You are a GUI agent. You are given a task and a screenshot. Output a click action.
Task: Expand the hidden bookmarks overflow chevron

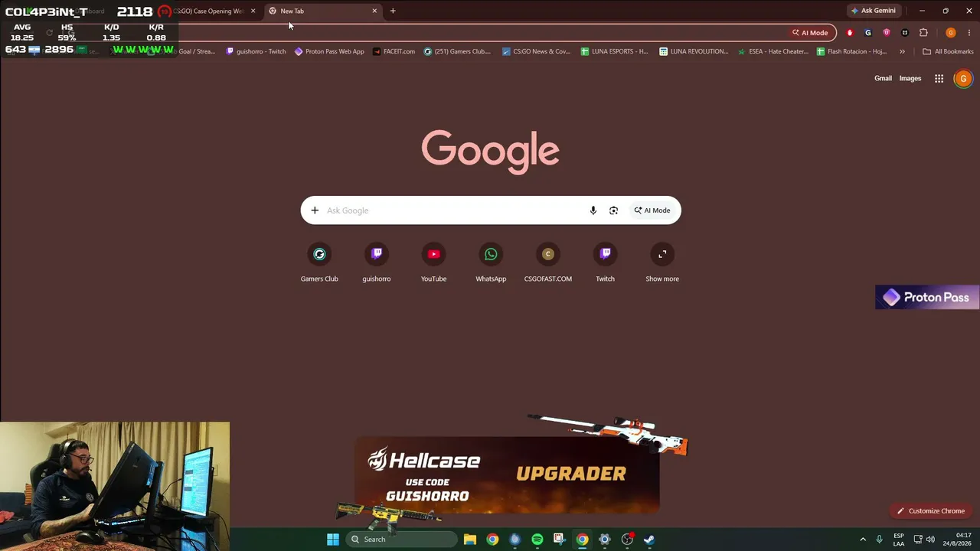click(902, 51)
